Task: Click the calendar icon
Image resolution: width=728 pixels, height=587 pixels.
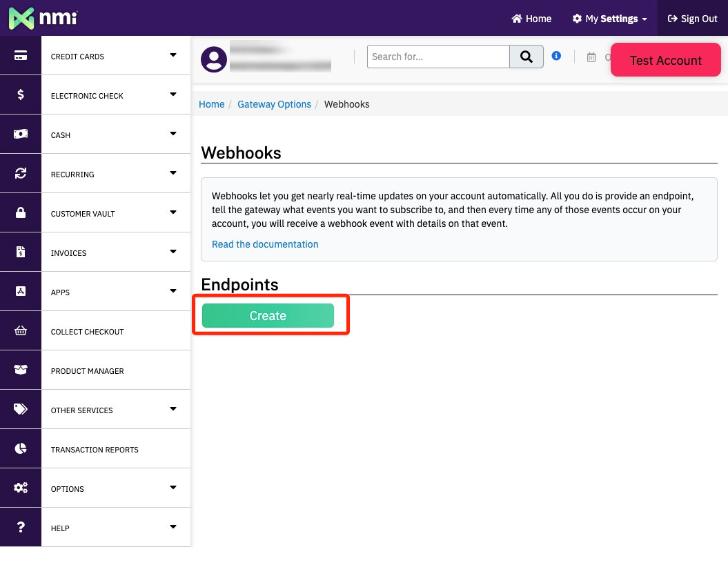Action: click(x=591, y=57)
